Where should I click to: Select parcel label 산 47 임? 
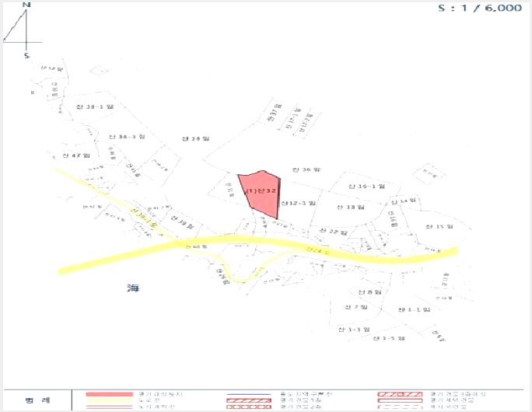[76, 155]
